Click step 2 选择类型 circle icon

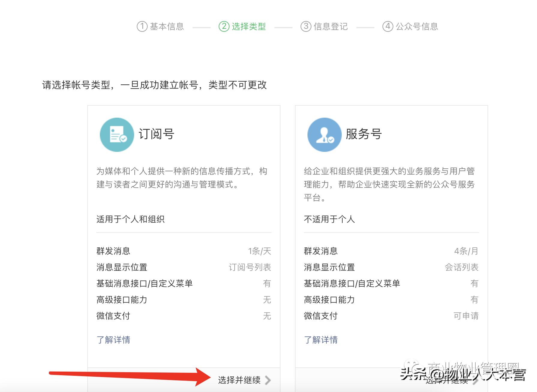pyautogui.click(x=223, y=26)
